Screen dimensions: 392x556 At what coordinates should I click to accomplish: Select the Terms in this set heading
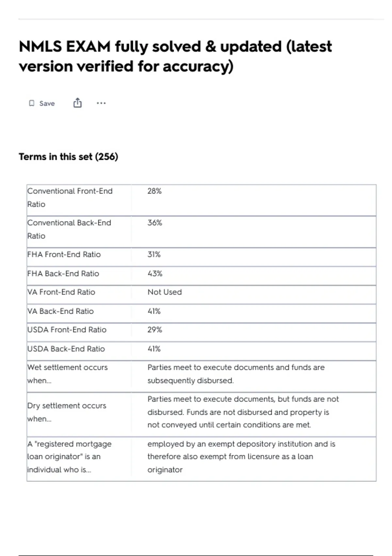68,157
